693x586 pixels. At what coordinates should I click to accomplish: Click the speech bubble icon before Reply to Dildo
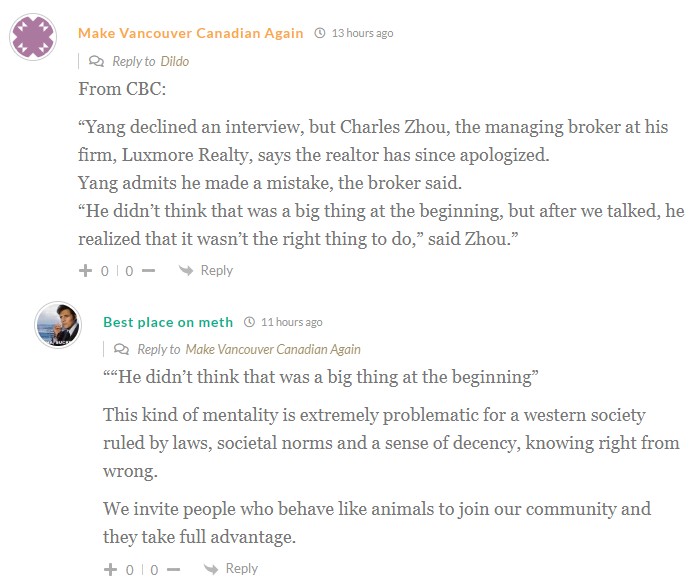tap(97, 61)
